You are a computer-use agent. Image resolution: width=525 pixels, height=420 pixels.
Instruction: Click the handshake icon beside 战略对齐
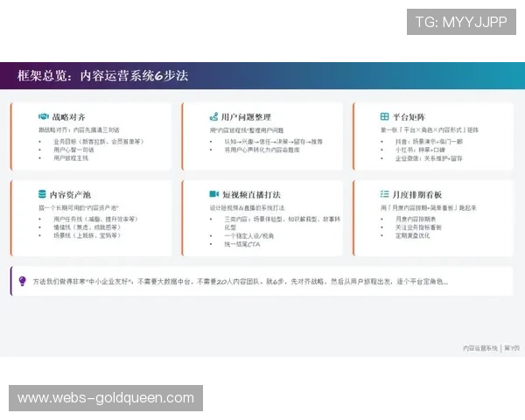(44, 116)
